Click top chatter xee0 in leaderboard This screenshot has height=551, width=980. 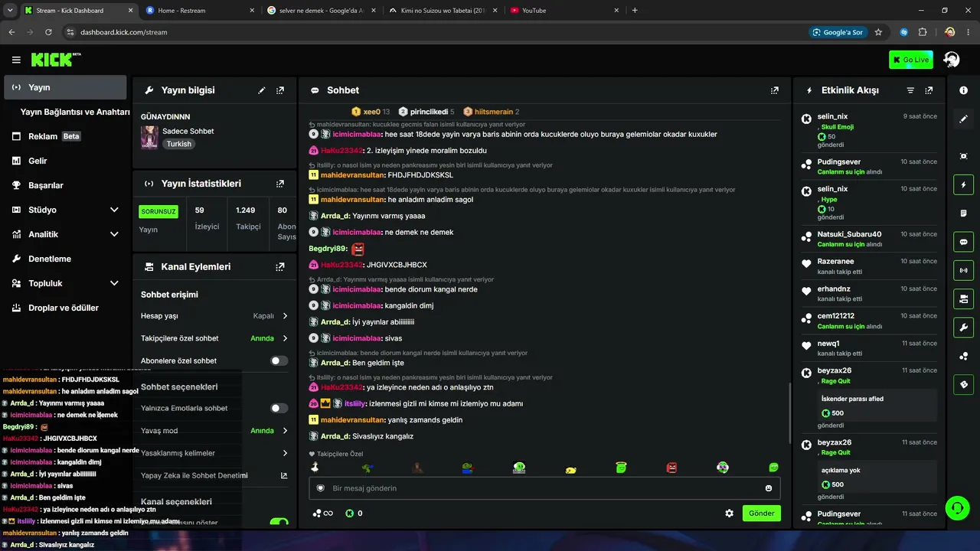coord(371,112)
